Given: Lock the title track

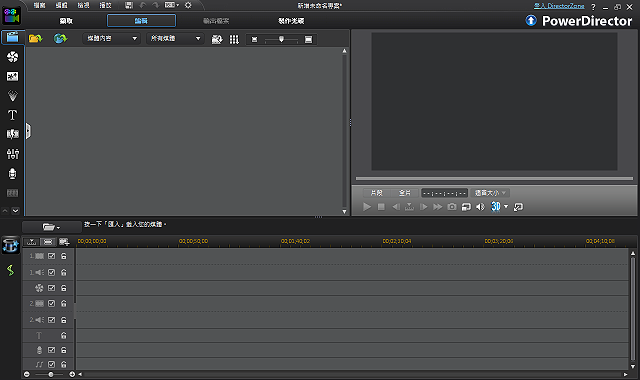Looking at the screenshot, I should pos(64,336).
